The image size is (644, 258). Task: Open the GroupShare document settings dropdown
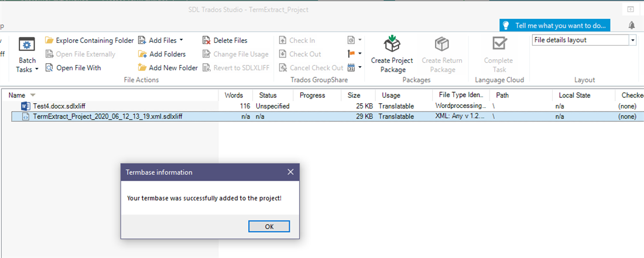click(355, 40)
